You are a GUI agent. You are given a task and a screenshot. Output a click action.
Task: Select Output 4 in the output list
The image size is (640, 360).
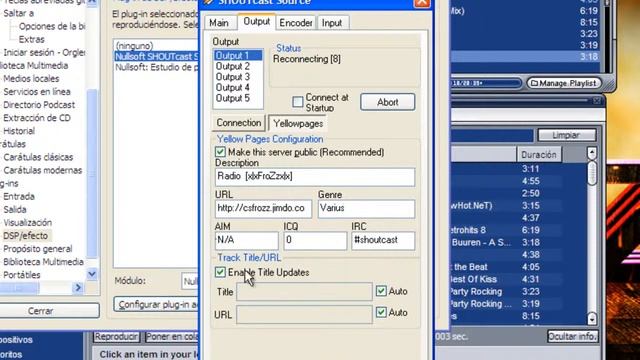click(x=238, y=87)
